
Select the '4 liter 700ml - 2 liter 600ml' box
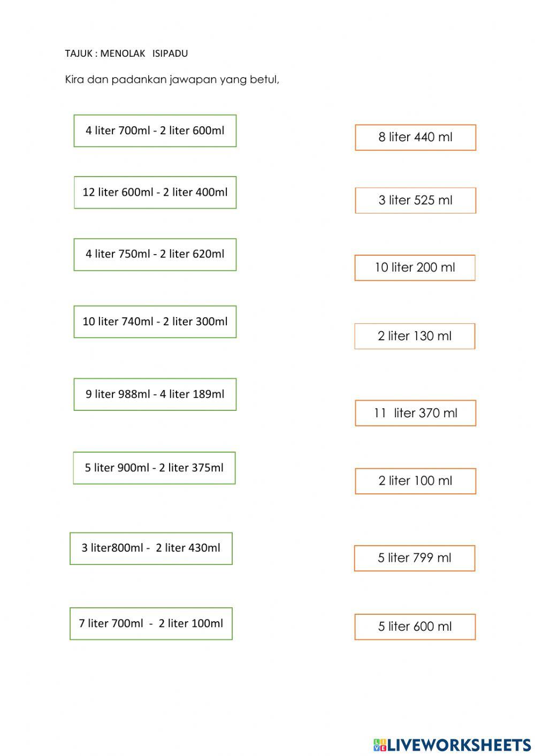tap(155, 131)
